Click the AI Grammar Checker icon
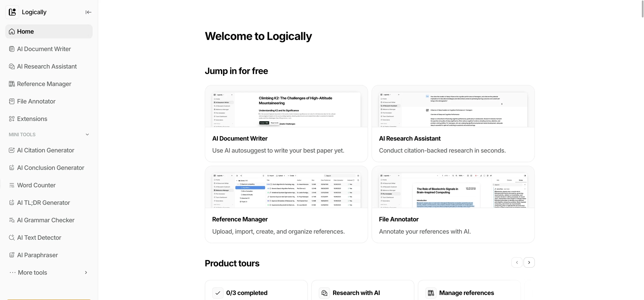 click(12, 220)
